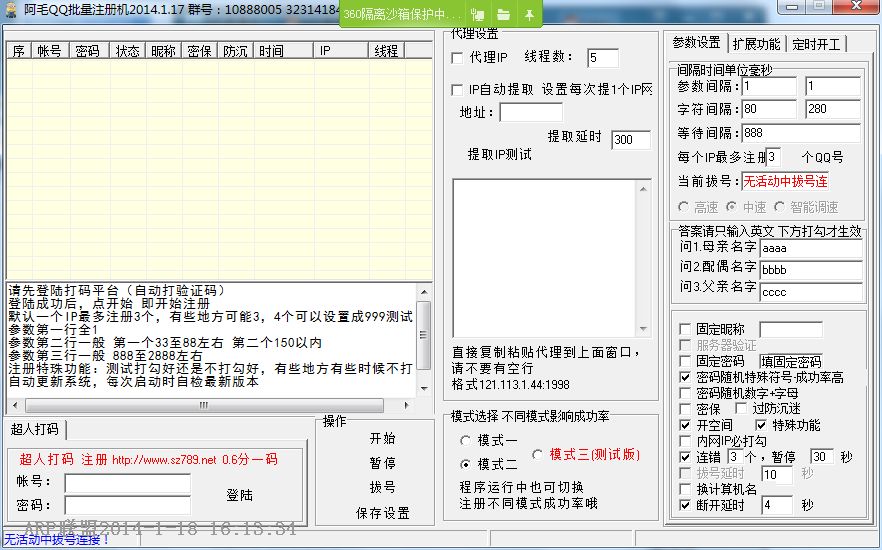This screenshot has width=882, height=550.
Task: Click the 无活动中拨号连接 status bar text
Action: click(57, 540)
